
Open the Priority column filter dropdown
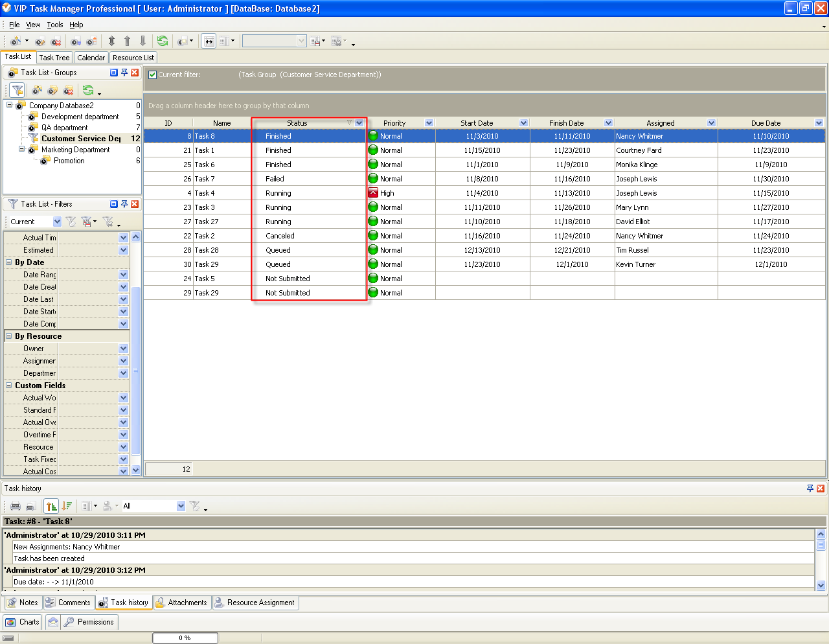428,122
